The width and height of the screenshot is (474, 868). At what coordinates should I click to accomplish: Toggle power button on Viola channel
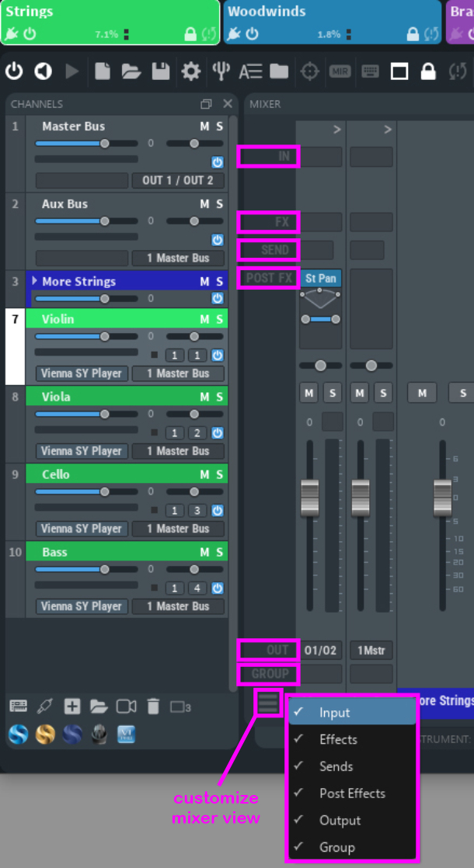click(x=218, y=433)
